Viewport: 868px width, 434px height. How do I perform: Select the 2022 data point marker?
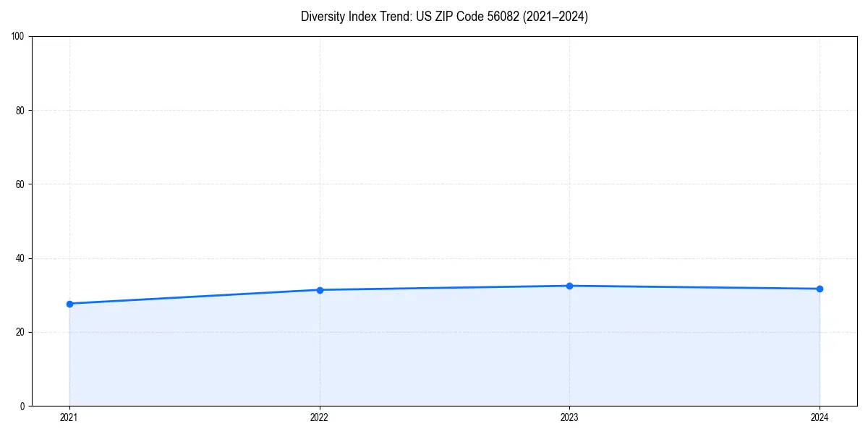[x=319, y=289]
